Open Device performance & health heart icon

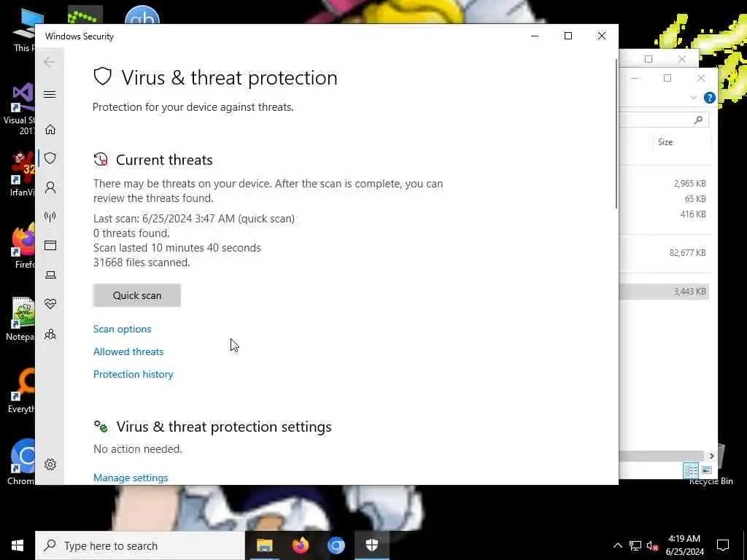(x=50, y=304)
